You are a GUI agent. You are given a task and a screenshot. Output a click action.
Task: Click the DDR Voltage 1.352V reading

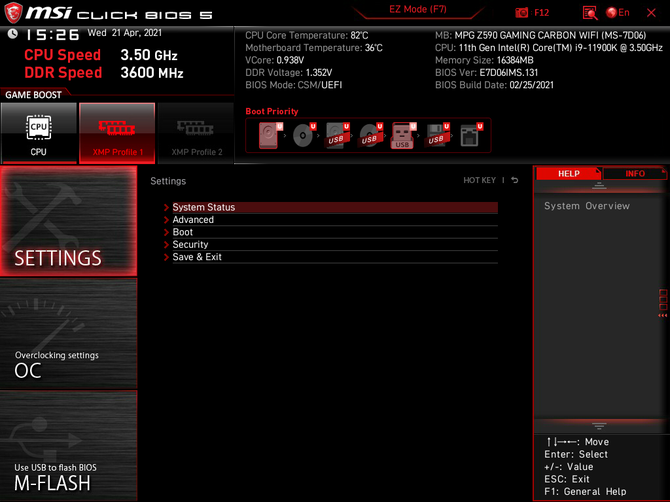pos(288,73)
